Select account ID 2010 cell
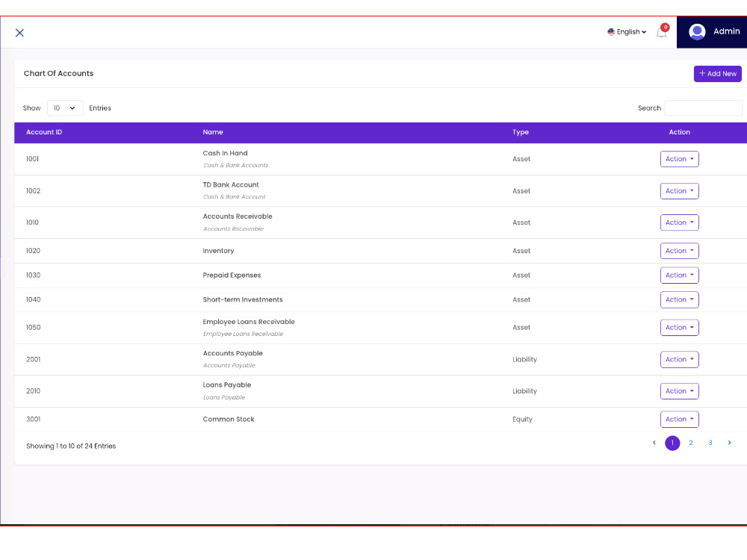Screen dimensions: 747x560 click(x=33, y=391)
